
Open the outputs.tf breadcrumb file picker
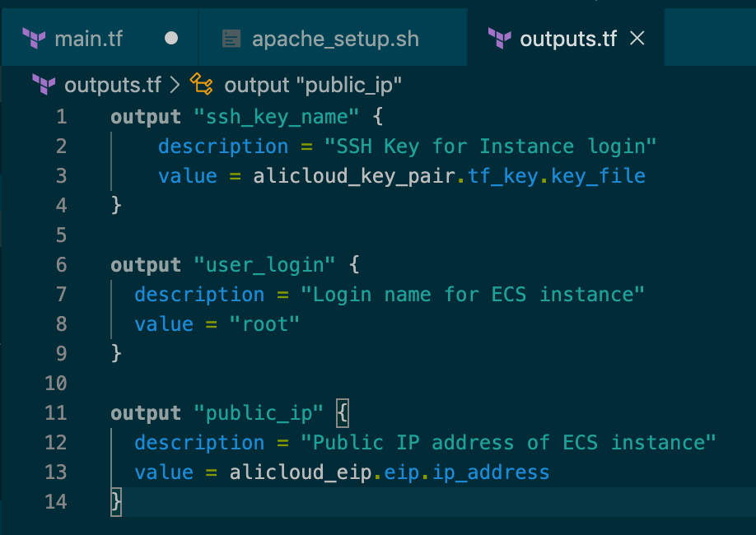(112, 85)
